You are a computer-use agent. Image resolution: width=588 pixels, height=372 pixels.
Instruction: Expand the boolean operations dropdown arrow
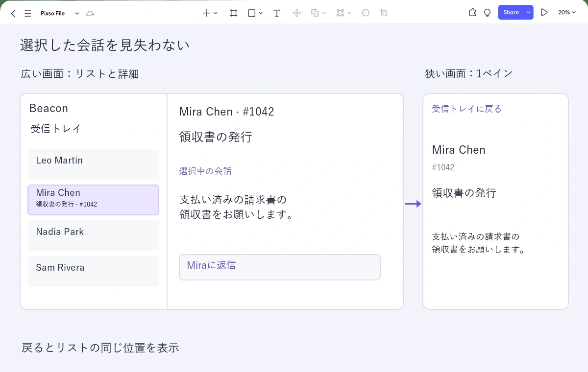pos(324,13)
